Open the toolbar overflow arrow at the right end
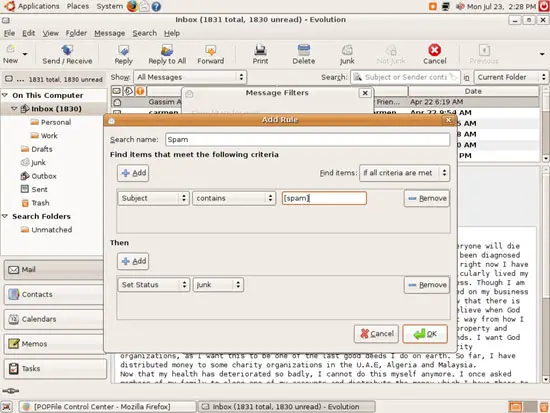This screenshot has height=413, width=550. click(x=542, y=54)
